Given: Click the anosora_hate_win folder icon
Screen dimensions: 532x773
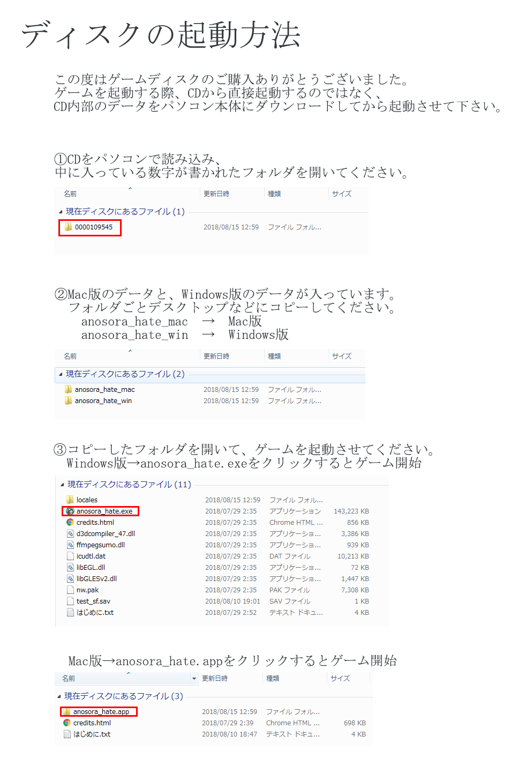Looking at the screenshot, I should [68, 400].
